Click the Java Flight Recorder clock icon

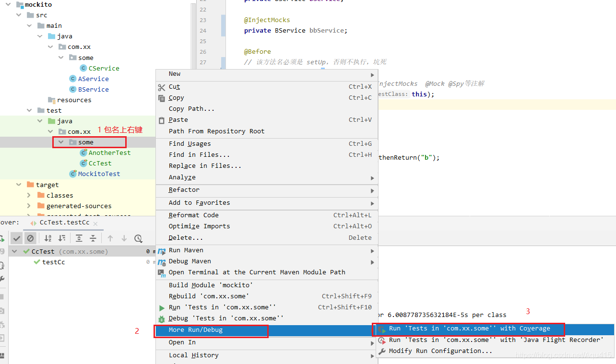[382, 340]
